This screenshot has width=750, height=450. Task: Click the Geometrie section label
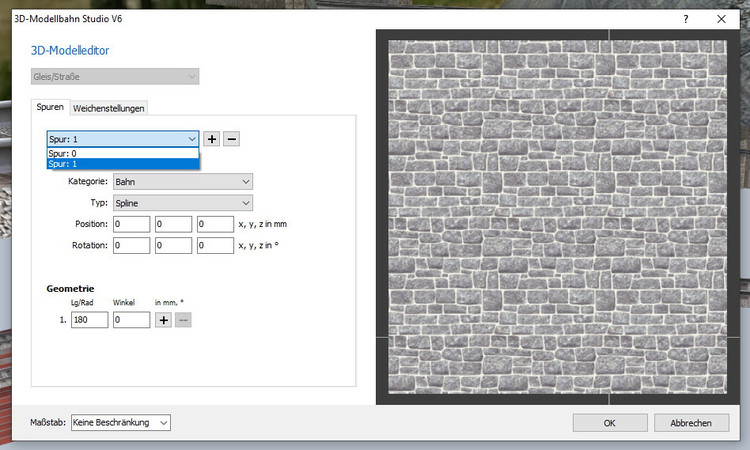[x=70, y=289]
